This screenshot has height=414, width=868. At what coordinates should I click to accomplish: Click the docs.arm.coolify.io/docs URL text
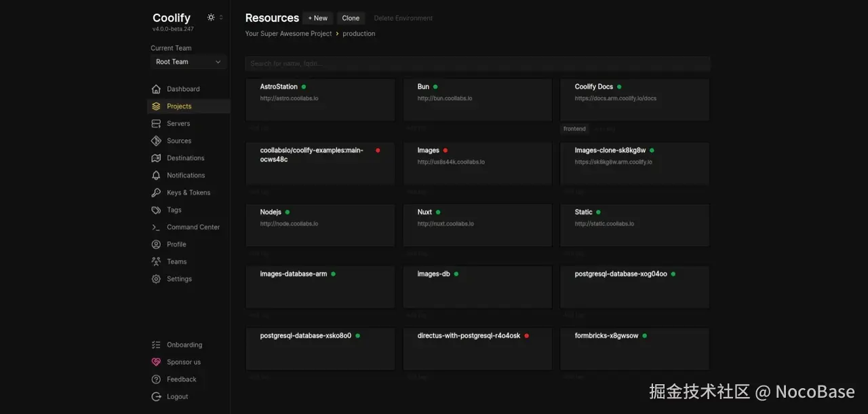click(616, 98)
